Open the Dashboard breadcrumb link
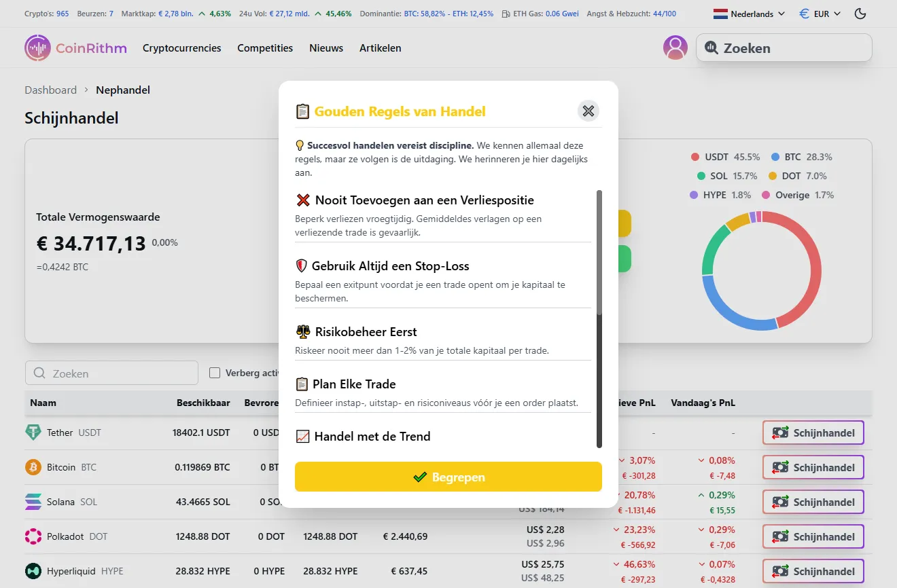 tap(50, 90)
